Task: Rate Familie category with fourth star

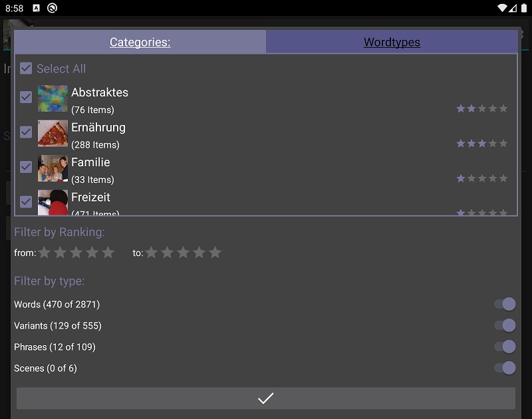Action: click(x=493, y=178)
